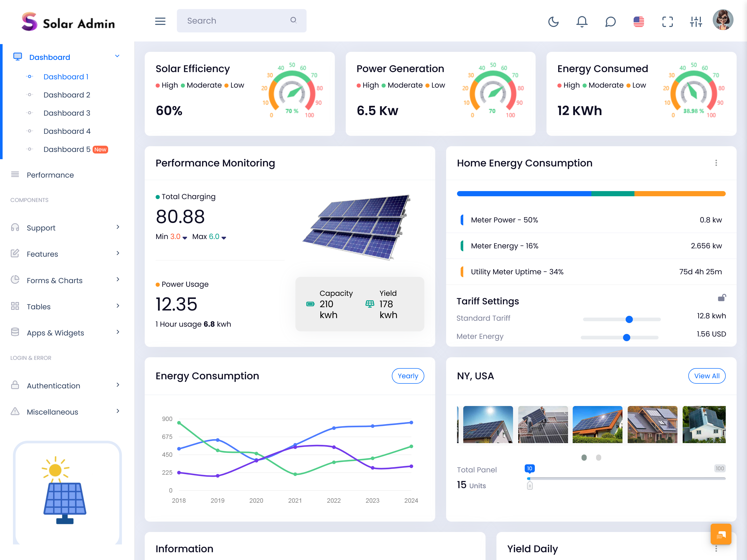Click the Authentication lock icon
This screenshot has width=747, height=560.
point(15,385)
